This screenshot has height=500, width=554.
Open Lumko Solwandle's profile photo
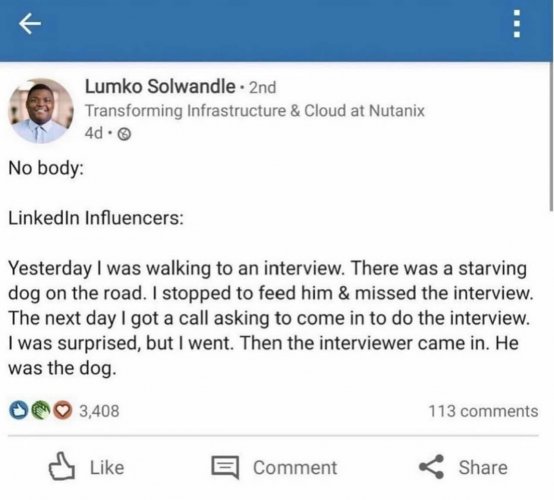click(41, 111)
